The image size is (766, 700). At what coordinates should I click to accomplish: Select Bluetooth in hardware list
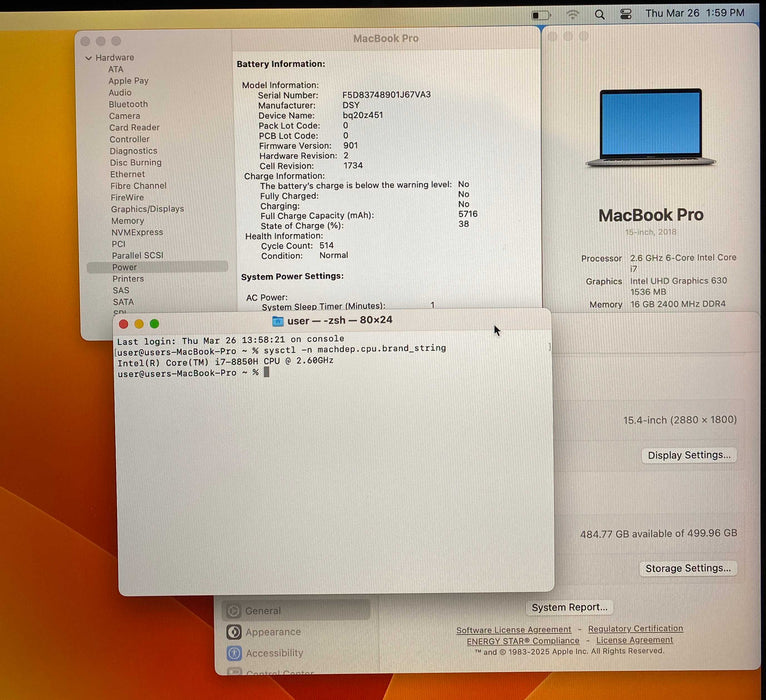coord(128,104)
